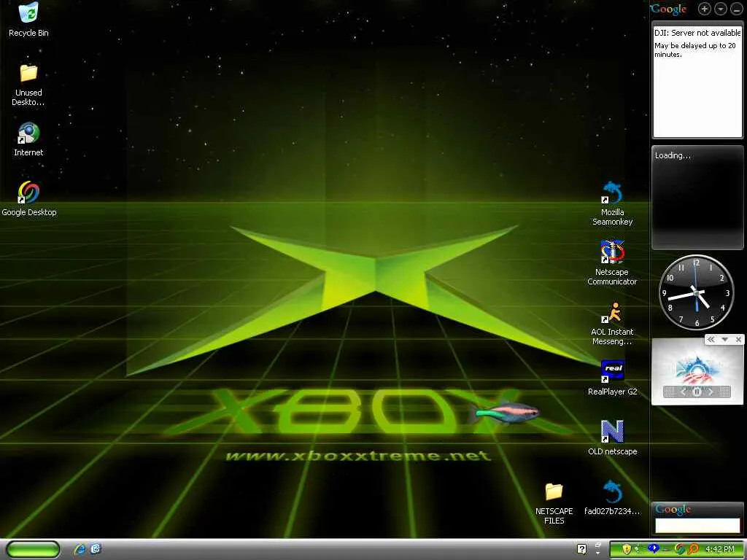Open the photo gadget dropdown menu arrow
747x560 pixels.
coord(724,340)
